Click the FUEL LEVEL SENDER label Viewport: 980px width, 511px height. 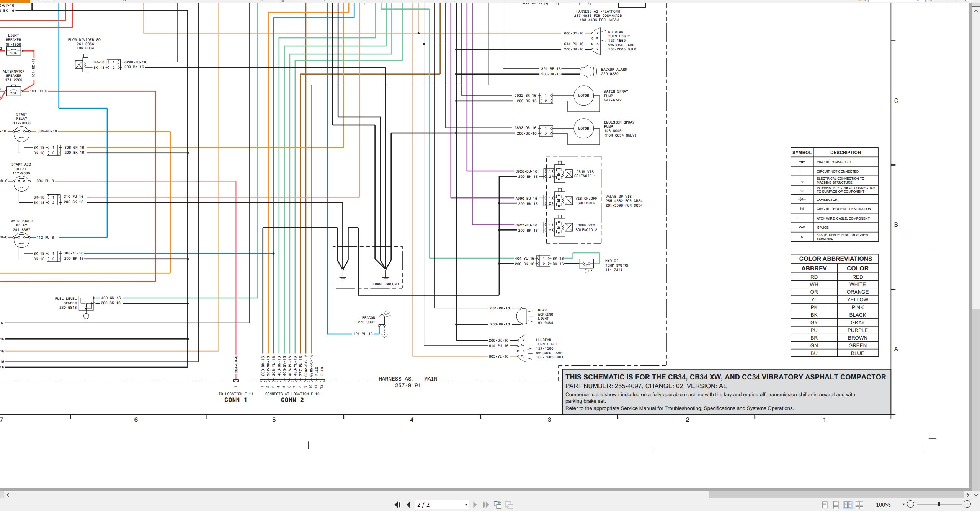point(65,301)
